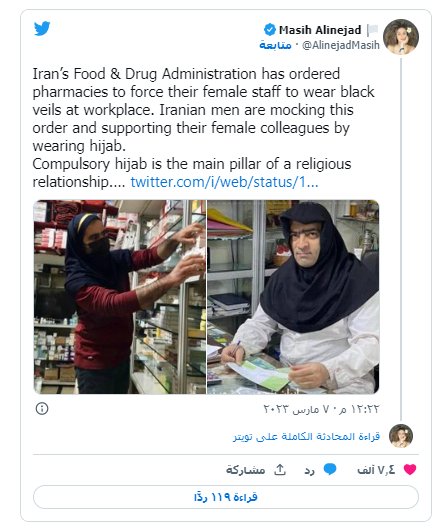Open the twitter.com/i/web/status link
The image size is (441, 531).
point(224,182)
